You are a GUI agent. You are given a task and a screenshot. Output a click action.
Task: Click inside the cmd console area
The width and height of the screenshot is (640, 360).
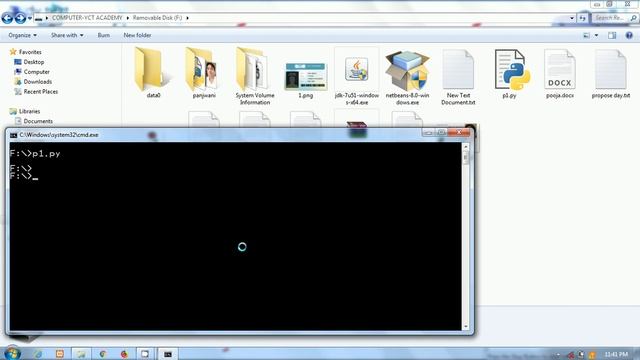(236, 236)
